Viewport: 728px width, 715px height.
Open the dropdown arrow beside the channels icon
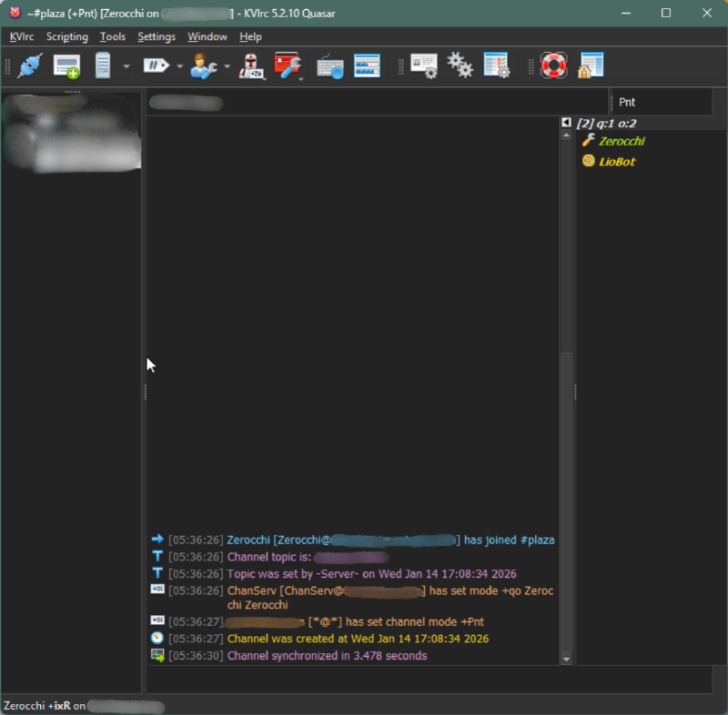pos(179,65)
